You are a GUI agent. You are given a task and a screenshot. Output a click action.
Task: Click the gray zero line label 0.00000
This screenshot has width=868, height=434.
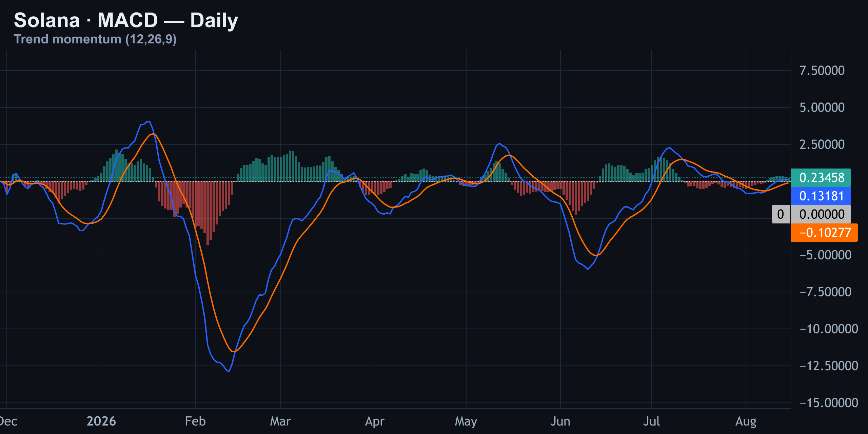pos(821,214)
